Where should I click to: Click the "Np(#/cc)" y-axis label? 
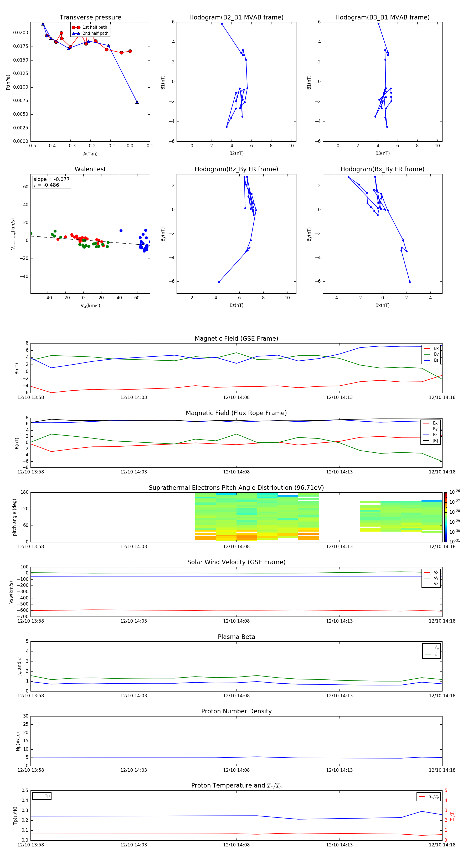(x=18, y=741)
